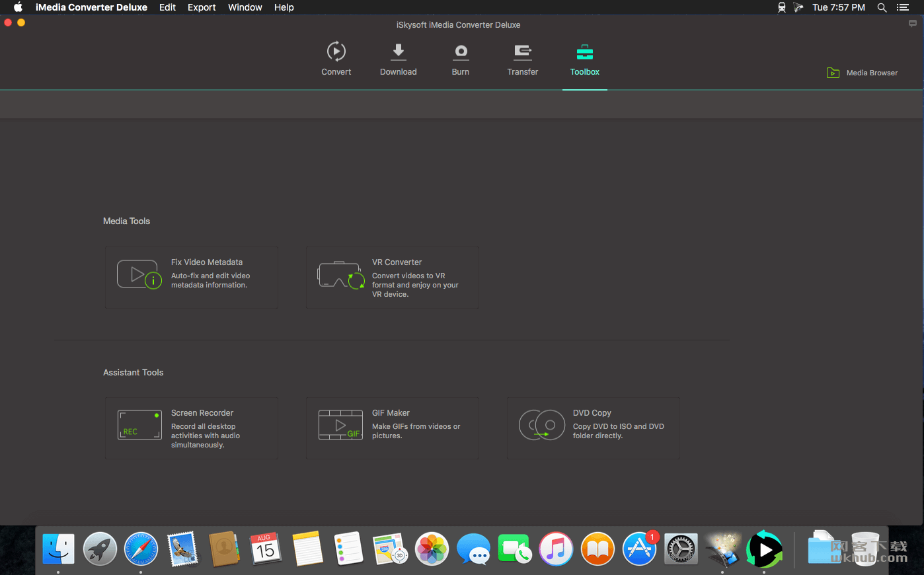Click the Fix Video Metadata icon
924x575 pixels.
click(x=139, y=275)
